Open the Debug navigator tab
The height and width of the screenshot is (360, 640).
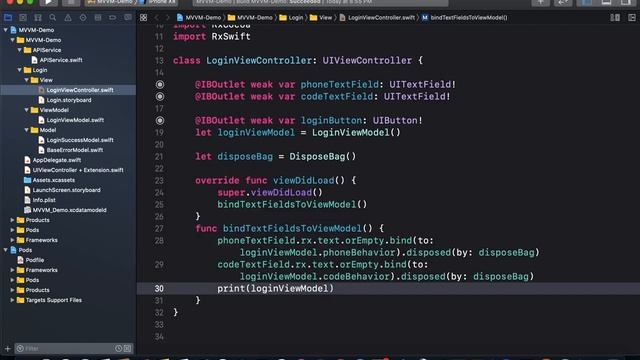tap(98, 18)
